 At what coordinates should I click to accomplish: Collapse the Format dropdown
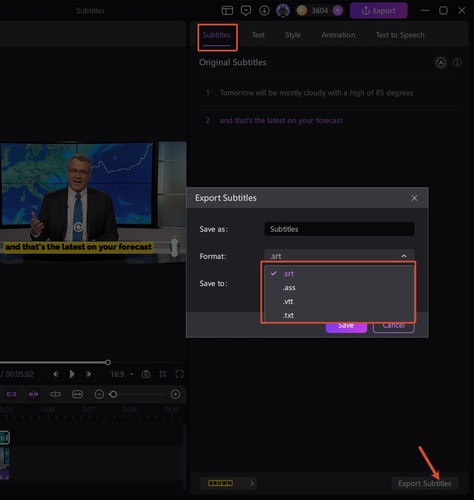(x=404, y=256)
